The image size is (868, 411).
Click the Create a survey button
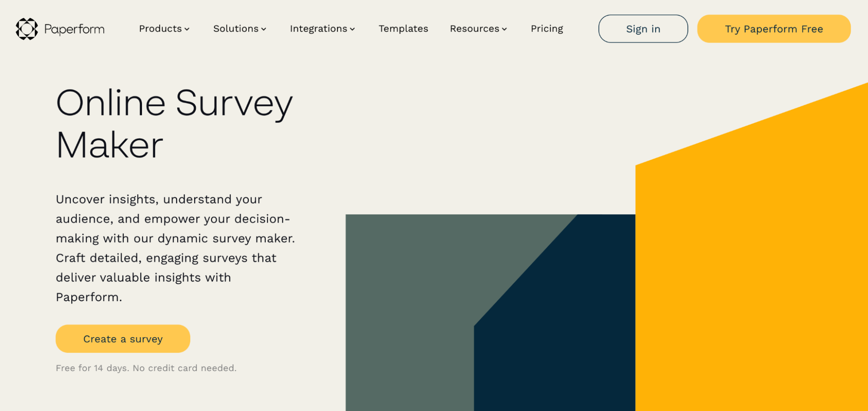[x=123, y=339]
